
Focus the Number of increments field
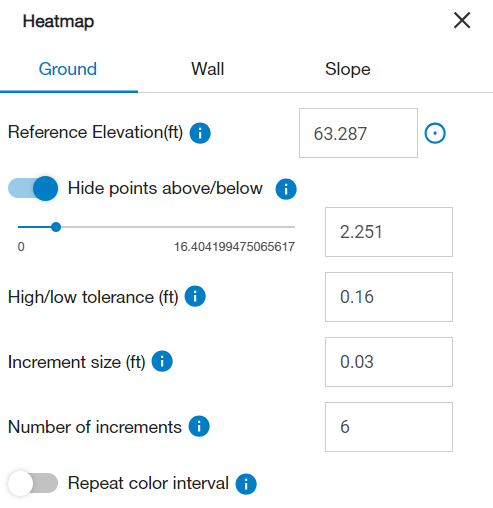(389, 427)
